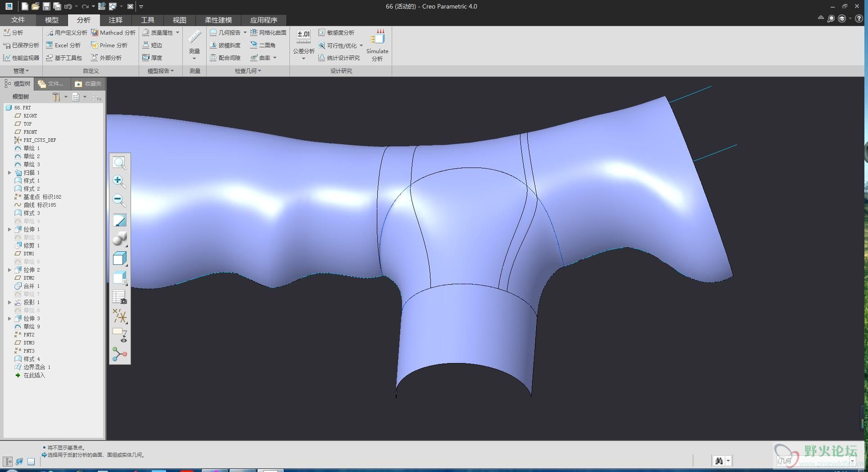Expand the 扫描 1 tree node
Screen dimensions: 868x472
9,172
